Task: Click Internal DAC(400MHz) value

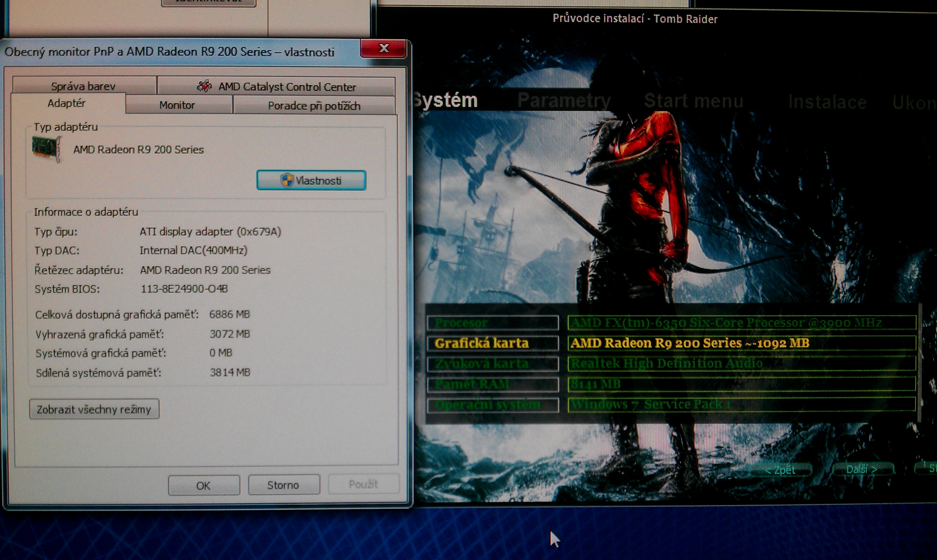Action: pos(193,250)
